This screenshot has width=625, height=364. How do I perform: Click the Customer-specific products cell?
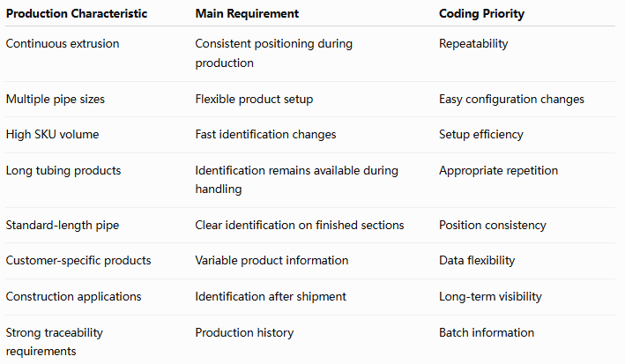[x=78, y=260]
